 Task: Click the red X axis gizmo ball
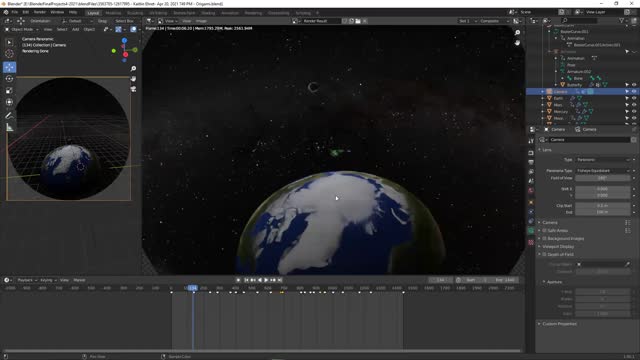point(125,54)
